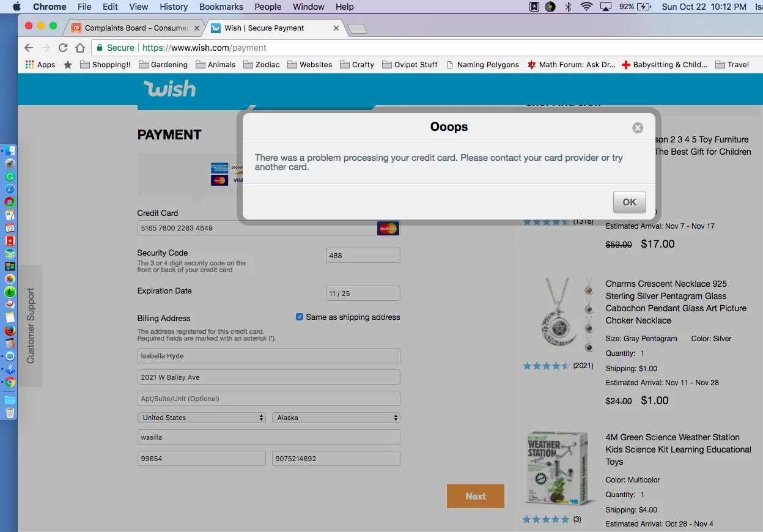Click the Next button on payment form
Viewport: 763px width, 532px height.
click(x=476, y=497)
